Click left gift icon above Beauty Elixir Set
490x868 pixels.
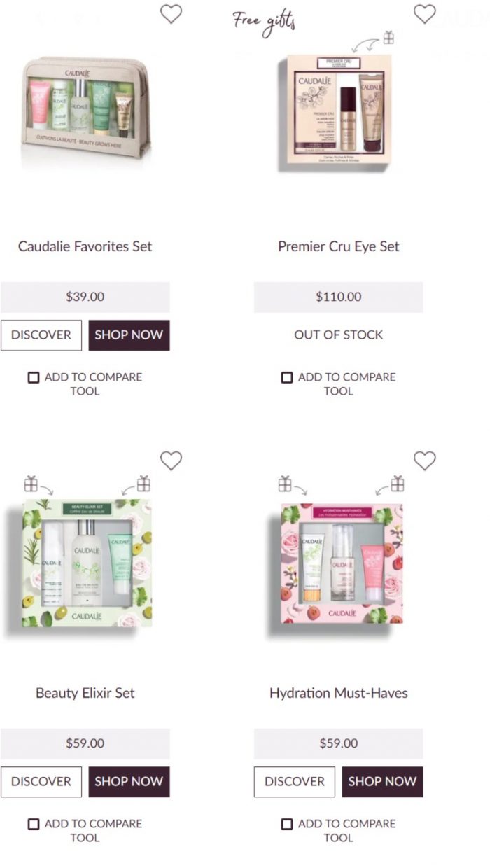[31, 483]
